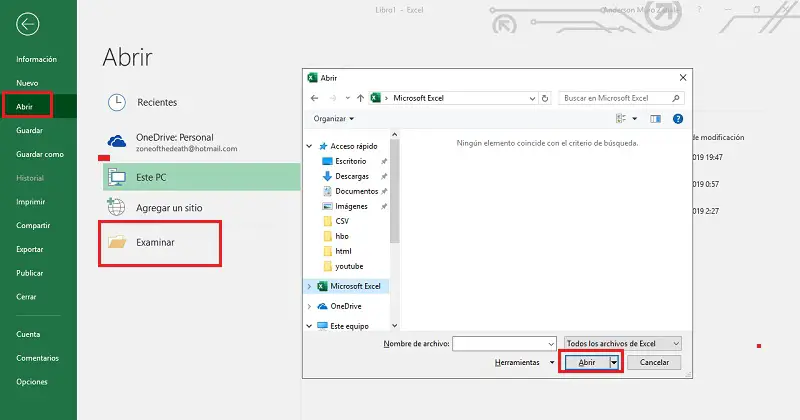800x420 pixels.
Task: Go up one folder level in the dialog
Action: pyautogui.click(x=360, y=98)
